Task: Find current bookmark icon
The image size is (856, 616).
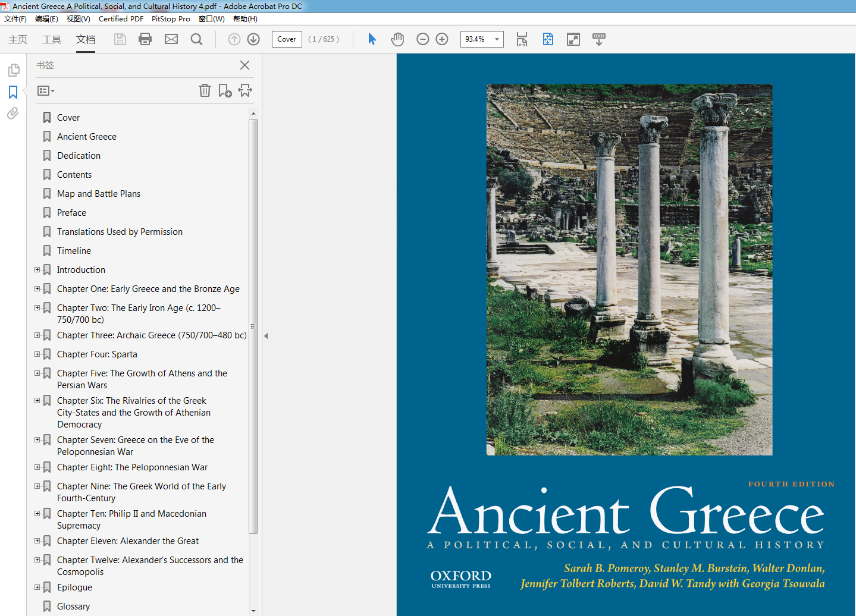Action: point(245,90)
